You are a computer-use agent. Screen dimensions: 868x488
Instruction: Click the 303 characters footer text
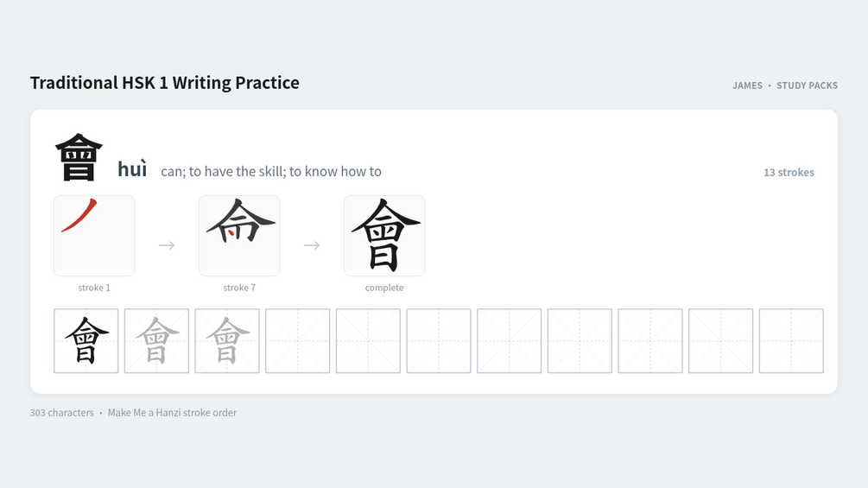[61, 413]
